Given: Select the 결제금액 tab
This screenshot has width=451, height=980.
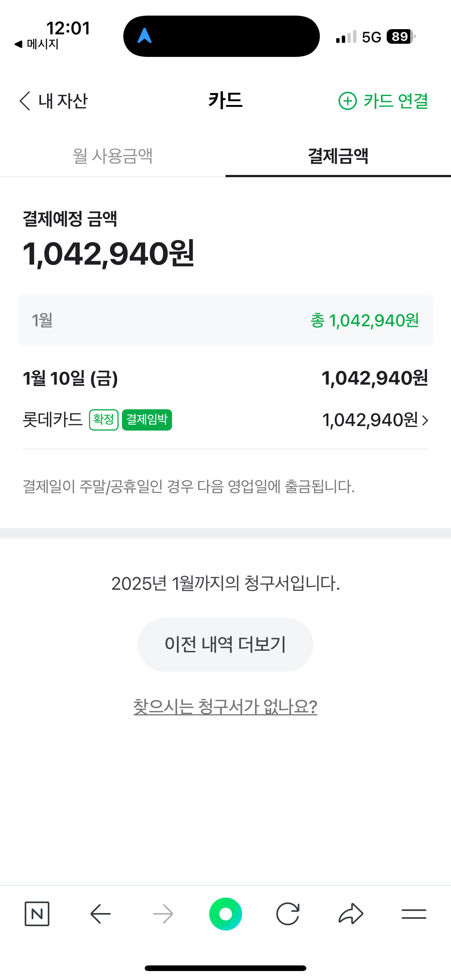Looking at the screenshot, I should click(338, 156).
